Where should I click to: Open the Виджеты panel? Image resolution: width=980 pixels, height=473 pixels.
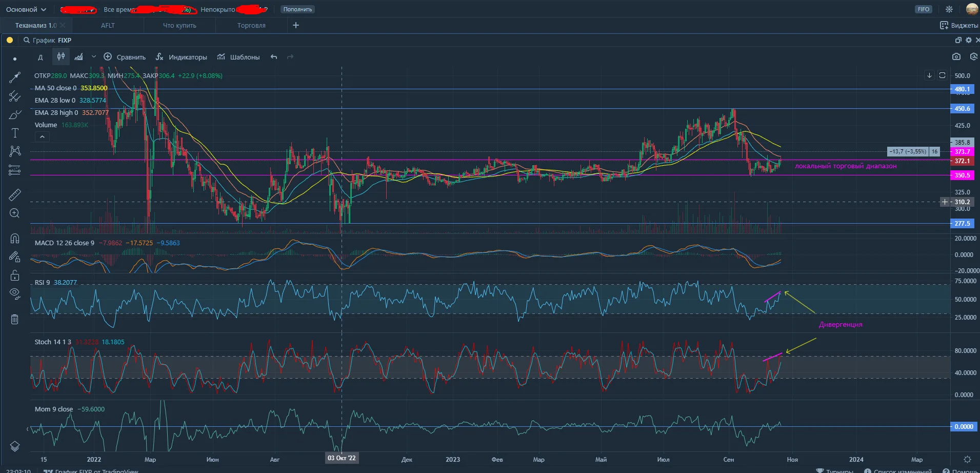[x=959, y=25]
